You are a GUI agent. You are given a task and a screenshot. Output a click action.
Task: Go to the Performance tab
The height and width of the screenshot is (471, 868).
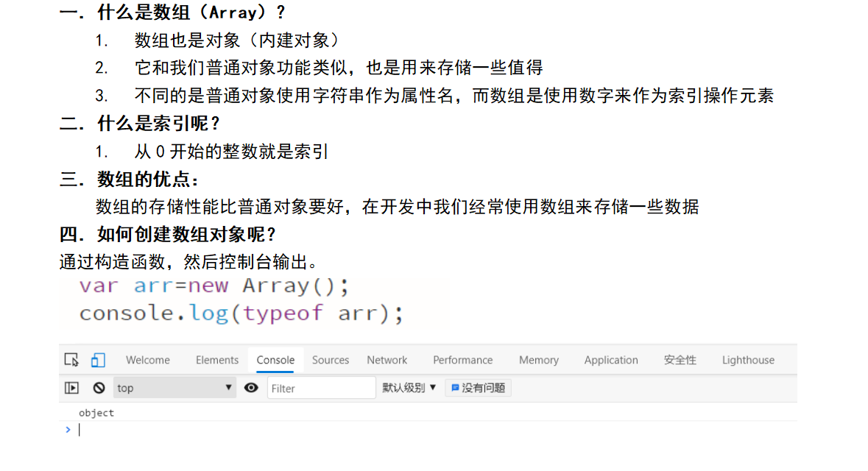(462, 360)
